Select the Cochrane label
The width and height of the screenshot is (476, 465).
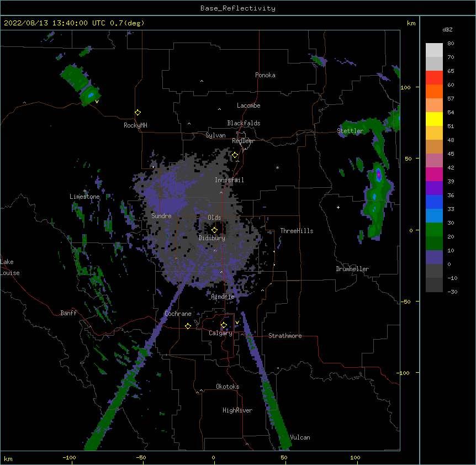point(178,314)
